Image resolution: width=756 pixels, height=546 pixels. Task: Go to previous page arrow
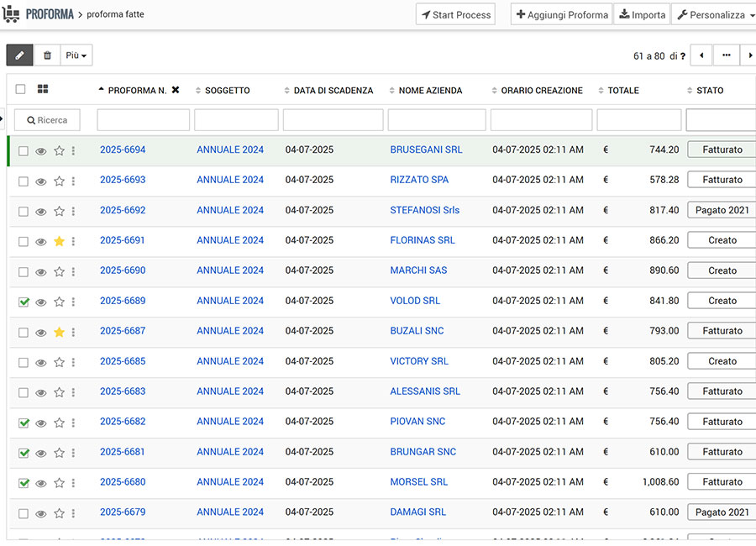point(701,55)
